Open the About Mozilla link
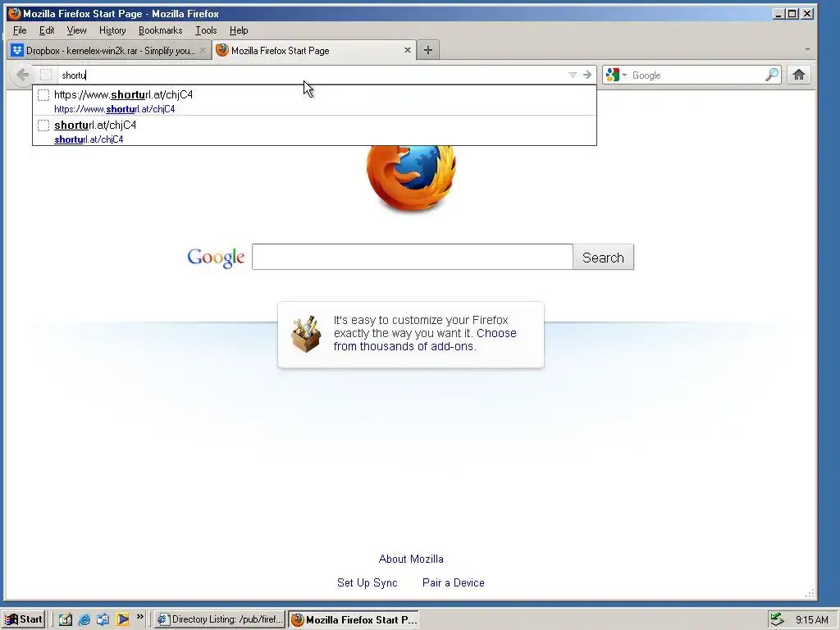 (x=411, y=559)
